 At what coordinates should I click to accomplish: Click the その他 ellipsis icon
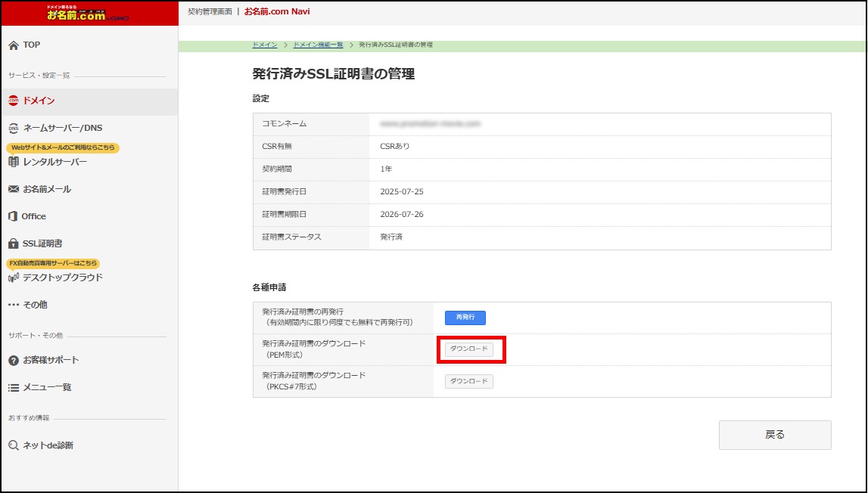click(14, 304)
